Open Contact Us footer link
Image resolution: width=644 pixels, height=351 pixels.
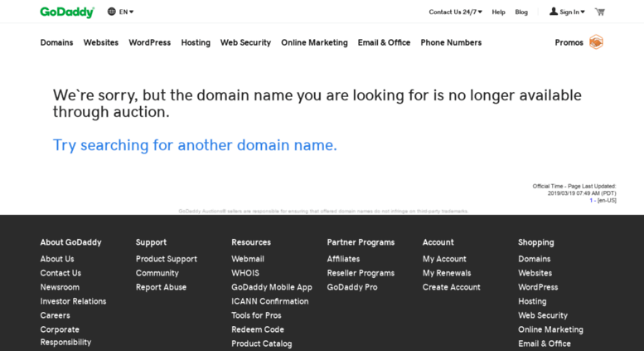click(61, 273)
